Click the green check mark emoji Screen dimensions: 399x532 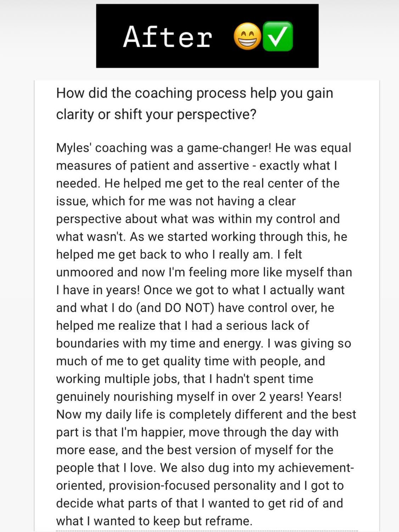pos(277,37)
